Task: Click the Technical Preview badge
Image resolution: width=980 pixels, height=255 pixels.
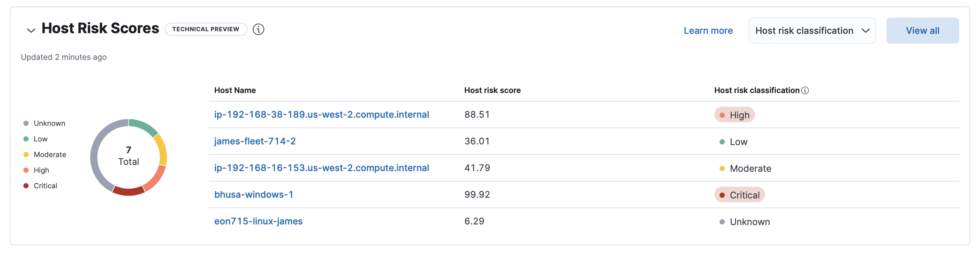Action: click(206, 29)
